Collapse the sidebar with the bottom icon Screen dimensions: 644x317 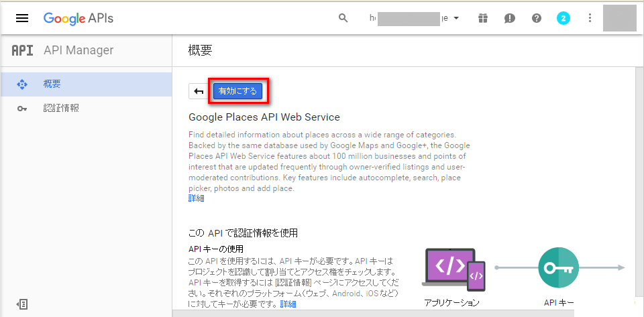click(21, 304)
